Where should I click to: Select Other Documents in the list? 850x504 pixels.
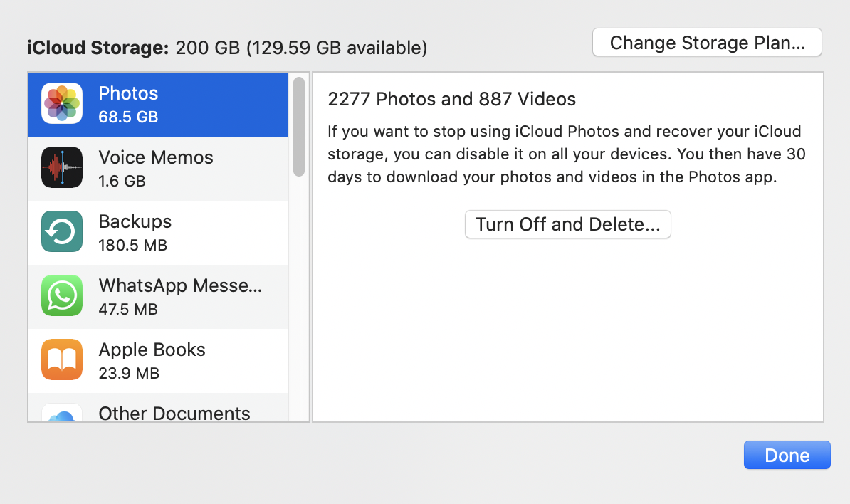[x=174, y=413]
